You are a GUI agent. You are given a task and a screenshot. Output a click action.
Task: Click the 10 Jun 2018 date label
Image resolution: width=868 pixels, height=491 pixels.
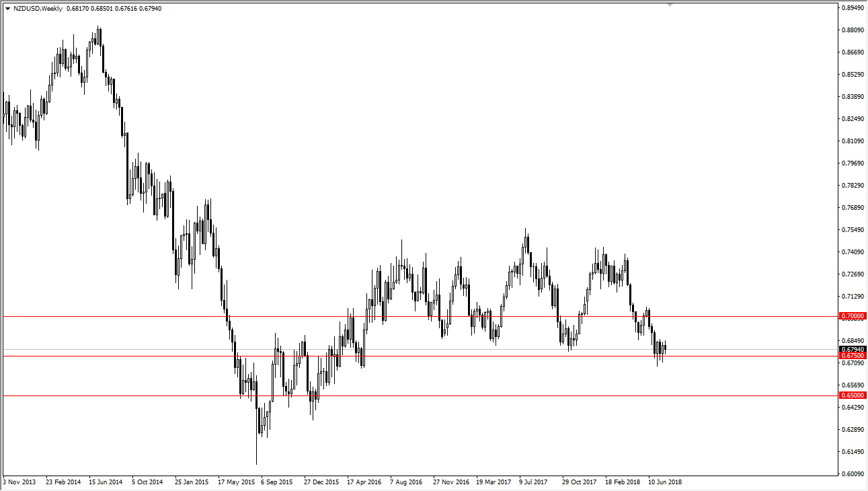[664, 482]
